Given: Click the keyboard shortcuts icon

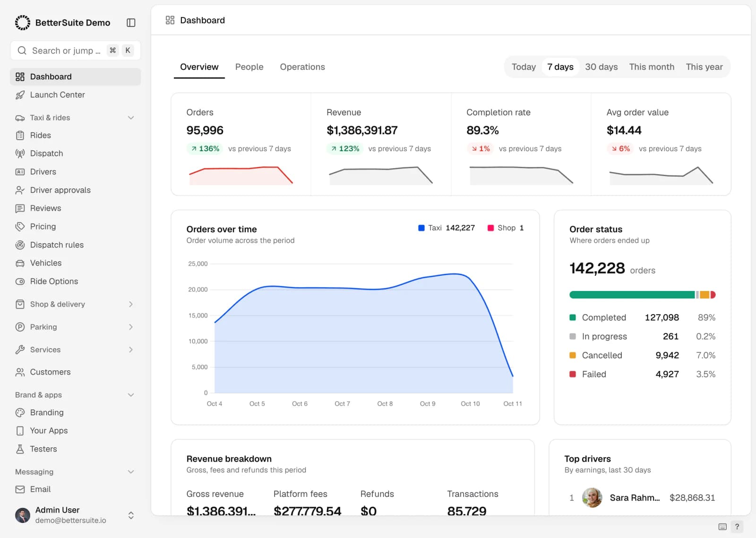Looking at the screenshot, I should tap(722, 527).
